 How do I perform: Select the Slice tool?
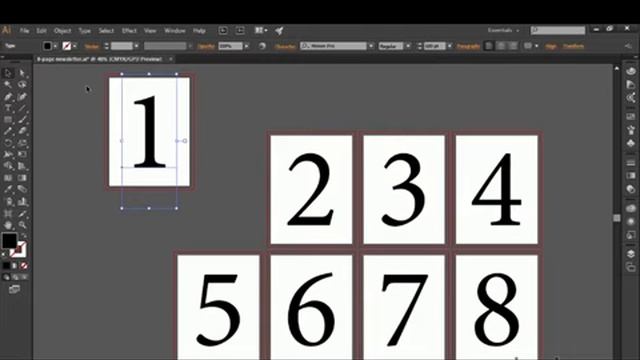(x=22, y=213)
